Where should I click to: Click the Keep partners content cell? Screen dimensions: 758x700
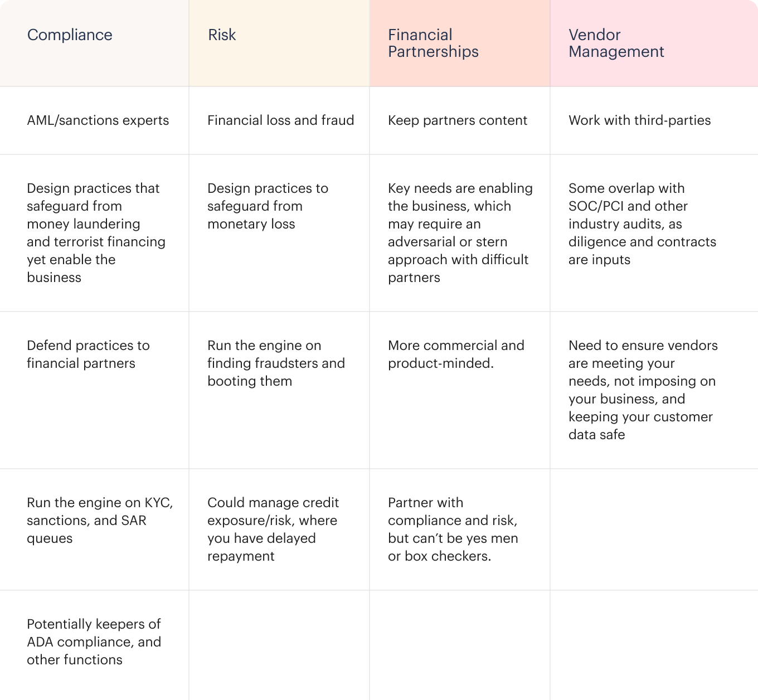pos(457,120)
